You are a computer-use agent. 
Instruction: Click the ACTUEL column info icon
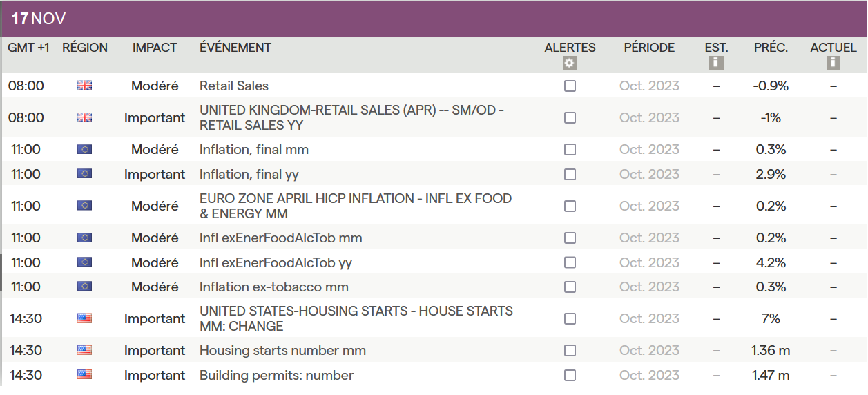click(x=833, y=63)
